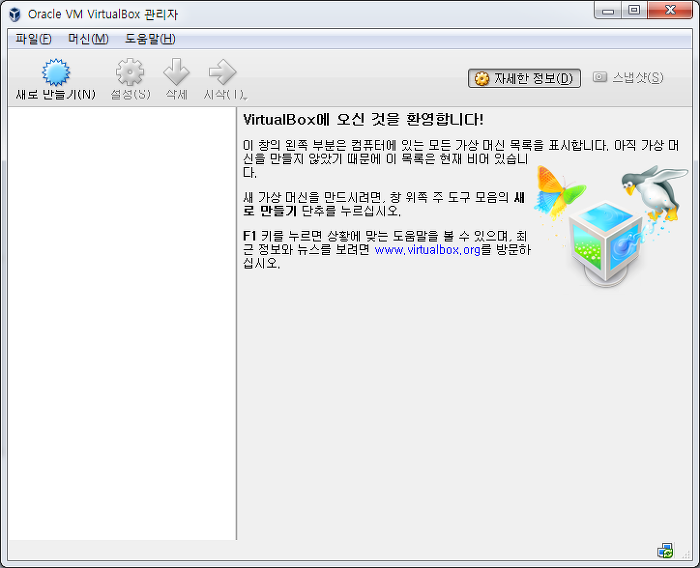Click the VirtualBox cube welcome illustration
Viewport: 700px width, 568px height.
[x=607, y=243]
